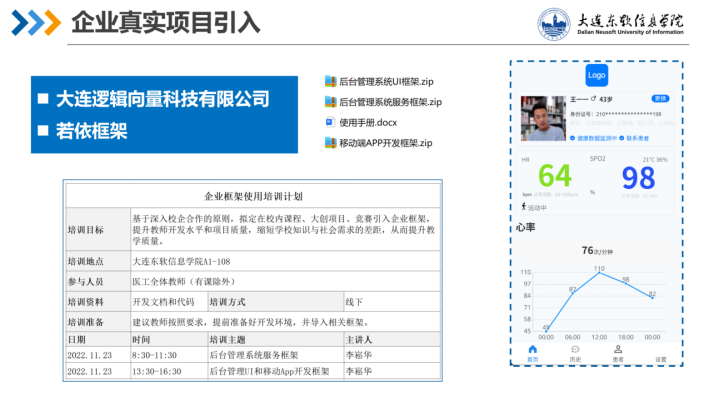
Task: Tap the home icon in the app bottom bar
Action: pos(532,349)
